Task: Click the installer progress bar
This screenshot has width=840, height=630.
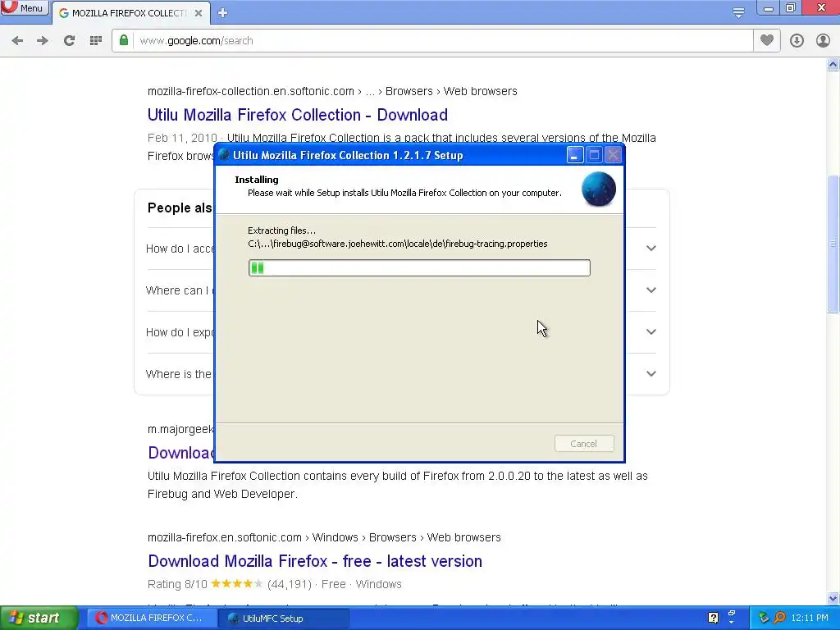Action: click(419, 268)
